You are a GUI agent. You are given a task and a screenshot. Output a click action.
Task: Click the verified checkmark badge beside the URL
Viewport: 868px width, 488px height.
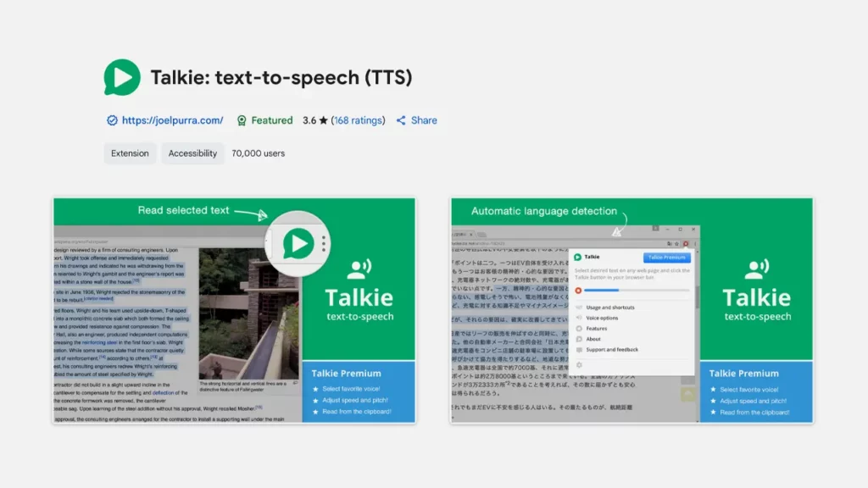pos(113,120)
